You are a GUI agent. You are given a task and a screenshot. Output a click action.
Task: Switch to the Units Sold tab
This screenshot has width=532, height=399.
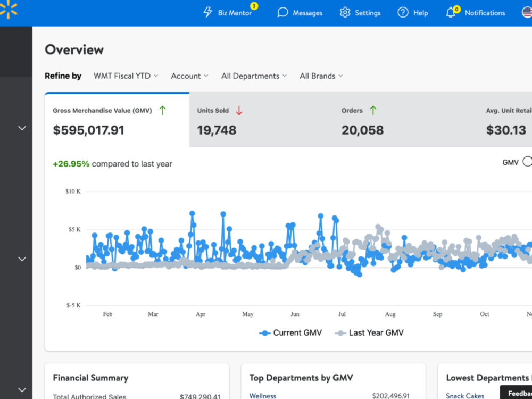(x=261, y=120)
